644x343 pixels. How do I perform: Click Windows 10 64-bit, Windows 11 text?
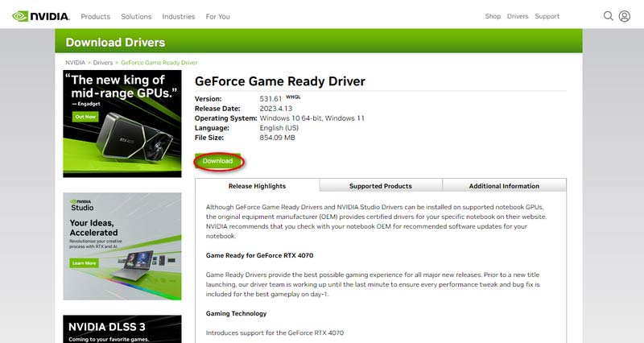(x=312, y=118)
